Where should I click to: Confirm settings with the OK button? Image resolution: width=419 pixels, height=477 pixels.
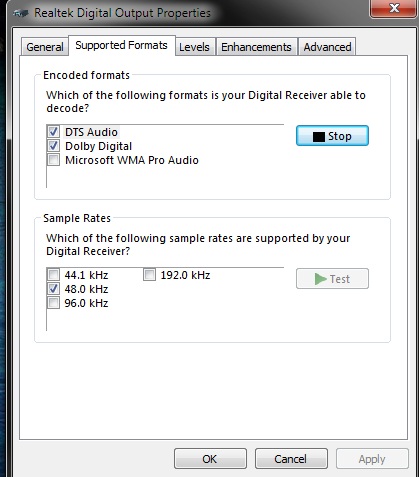point(210,459)
